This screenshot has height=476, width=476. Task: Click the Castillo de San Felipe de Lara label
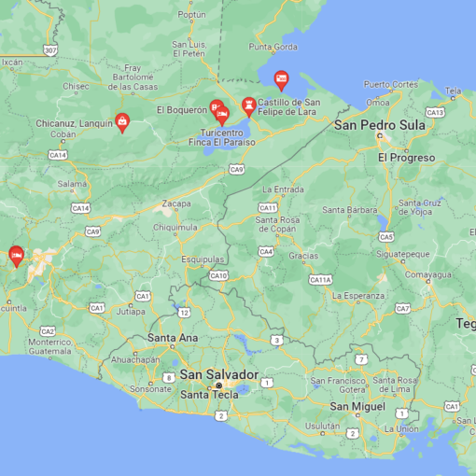288,107
